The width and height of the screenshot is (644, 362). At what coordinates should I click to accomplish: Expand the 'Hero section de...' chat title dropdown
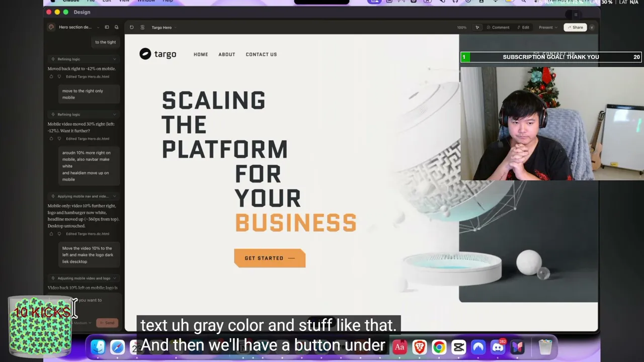click(99, 27)
